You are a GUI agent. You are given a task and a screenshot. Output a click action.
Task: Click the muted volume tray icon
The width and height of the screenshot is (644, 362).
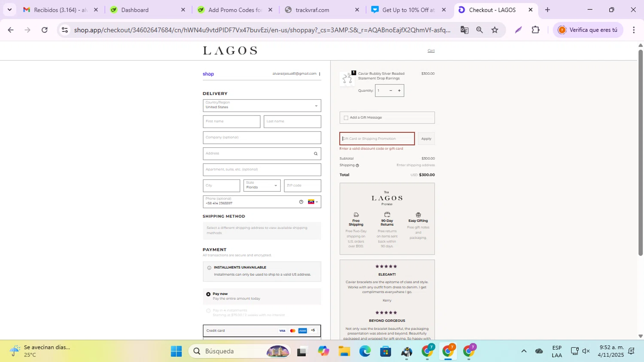coord(586,351)
